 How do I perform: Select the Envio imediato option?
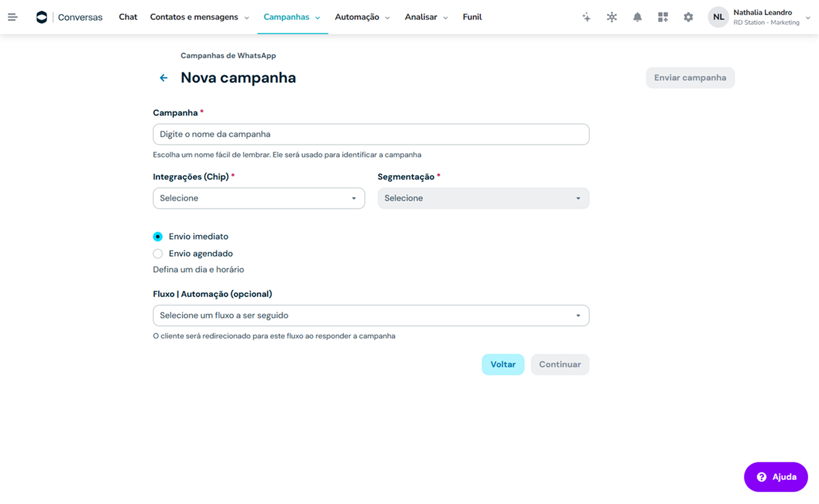click(x=158, y=236)
